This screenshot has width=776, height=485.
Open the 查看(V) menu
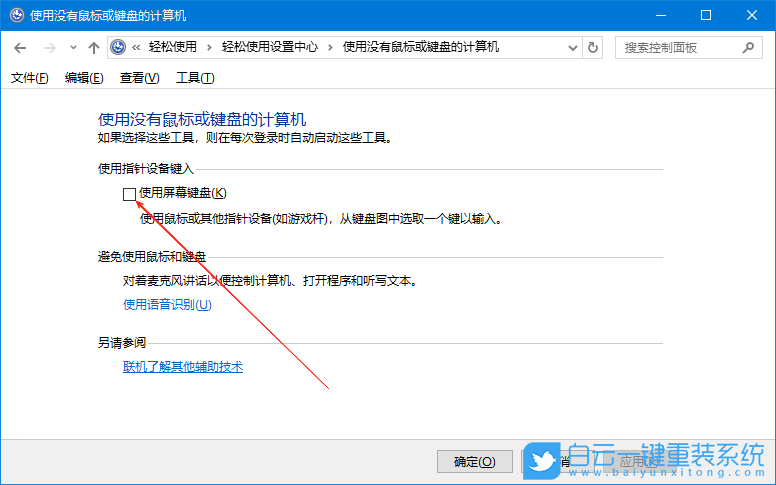tap(140, 78)
